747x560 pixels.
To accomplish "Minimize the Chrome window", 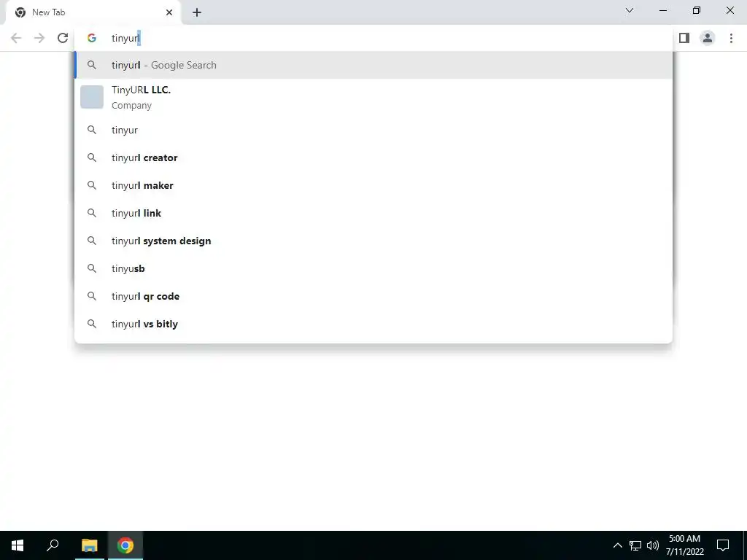I will point(663,10).
